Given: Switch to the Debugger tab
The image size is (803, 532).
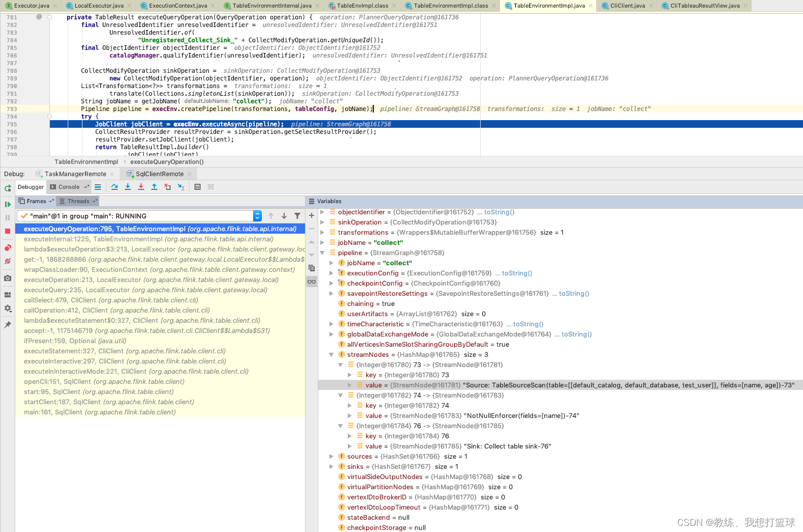Looking at the screenshot, I should [x=31, y=187].
